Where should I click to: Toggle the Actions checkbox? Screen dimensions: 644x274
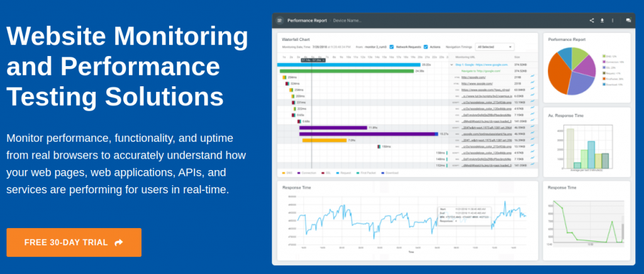[426, 47]
